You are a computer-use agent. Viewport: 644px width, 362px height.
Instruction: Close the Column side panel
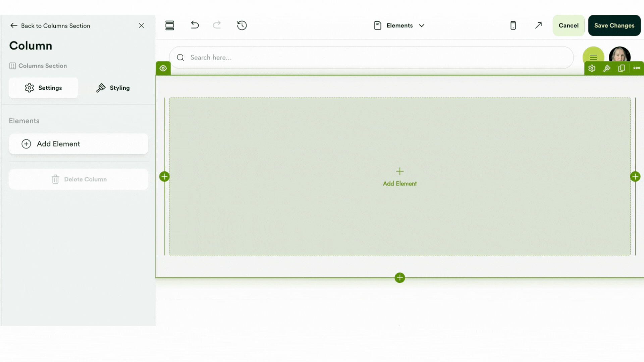pos(141,25)
